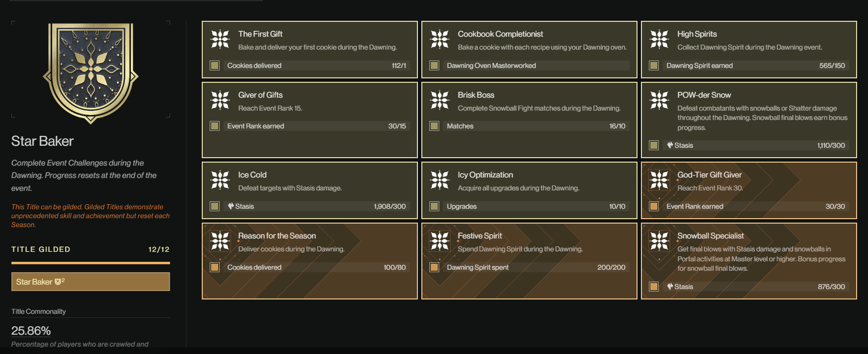Toggle the Stasis 1,110/300 checkbox
The width and height of the screenshot is (868, 354).
(x=654, y=145)
